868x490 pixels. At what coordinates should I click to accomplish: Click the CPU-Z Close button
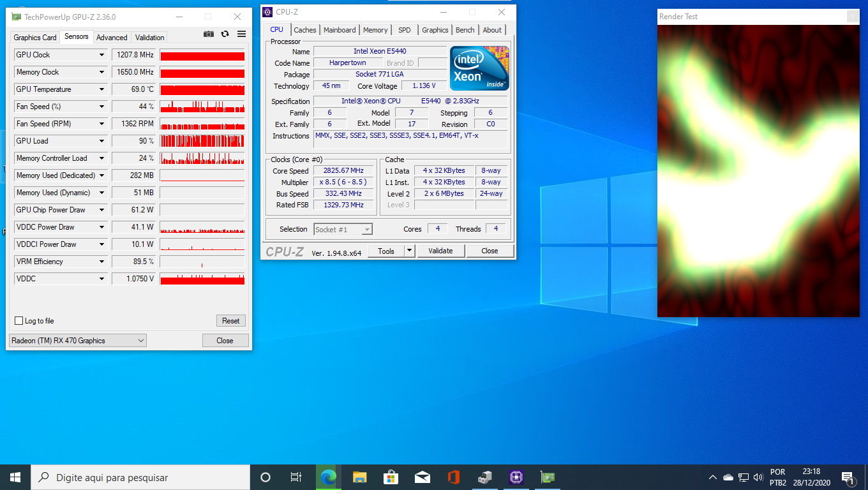pyautogui.click(x=490, y=251)
